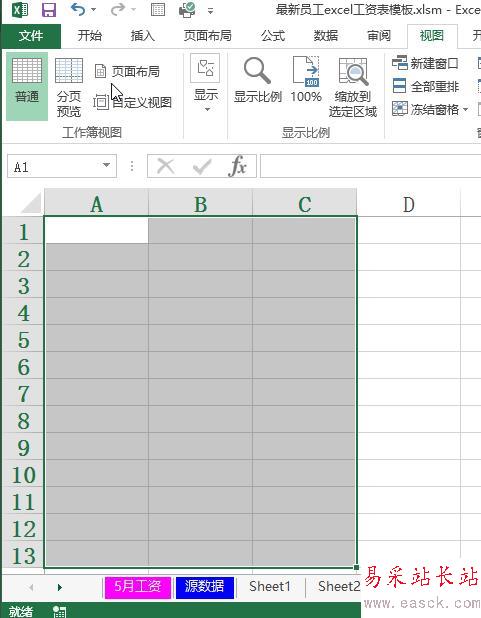Click 全部重排 arrange all
This screenshot has height=618, width=481.
point(426,86)
